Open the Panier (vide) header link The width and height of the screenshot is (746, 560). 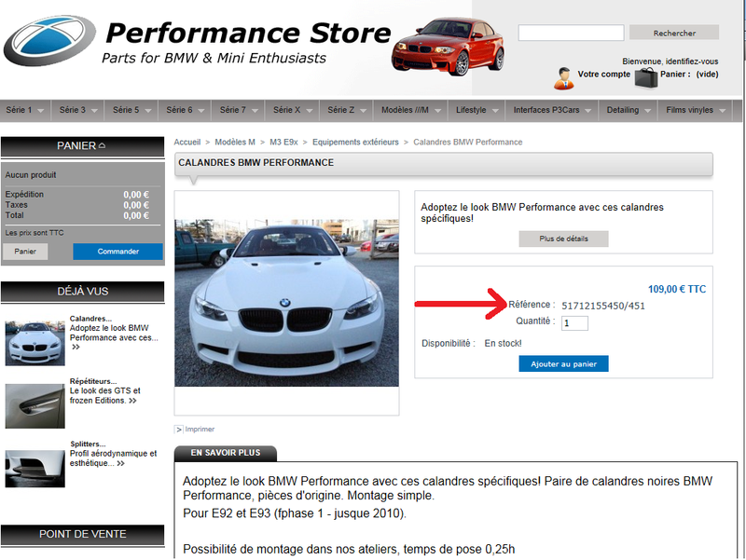pyautogui.click(x=689, y=75)
